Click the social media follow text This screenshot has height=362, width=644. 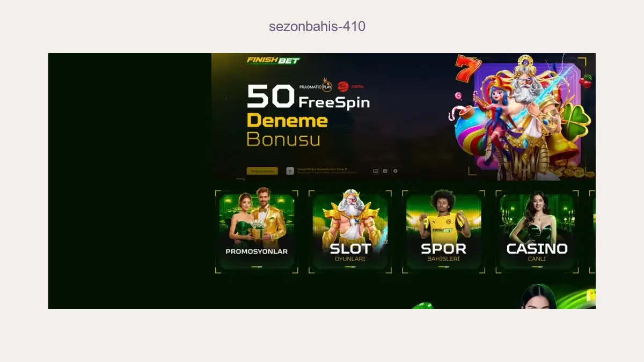[x=327, y=171]
